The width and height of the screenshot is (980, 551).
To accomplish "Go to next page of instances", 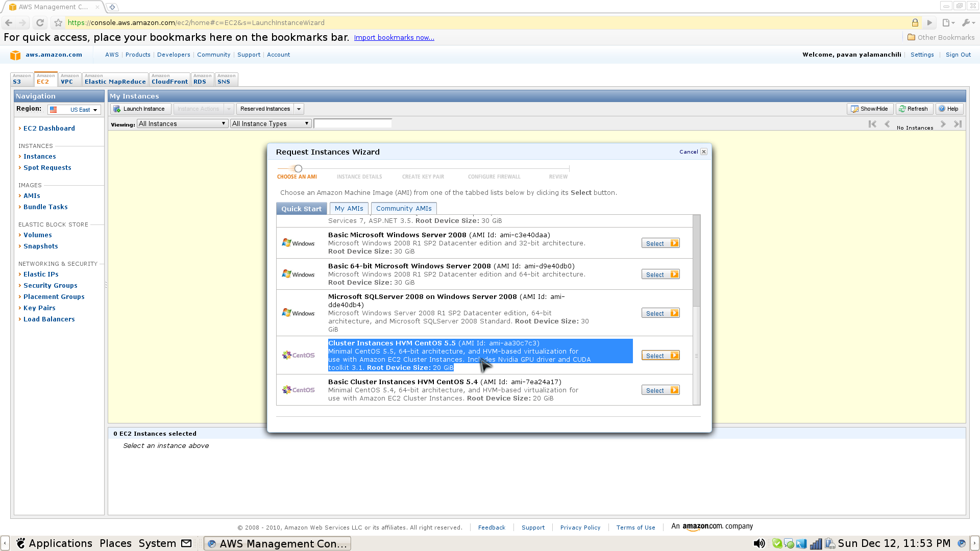I will 943,124.
